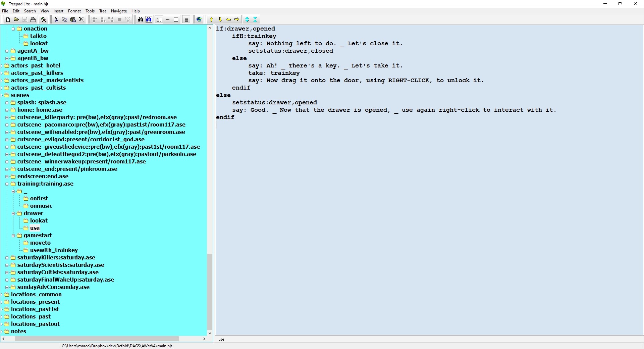Viewport: 644px width, 349px height.
Task: Open the Format menu
Action: pos(74,11)
